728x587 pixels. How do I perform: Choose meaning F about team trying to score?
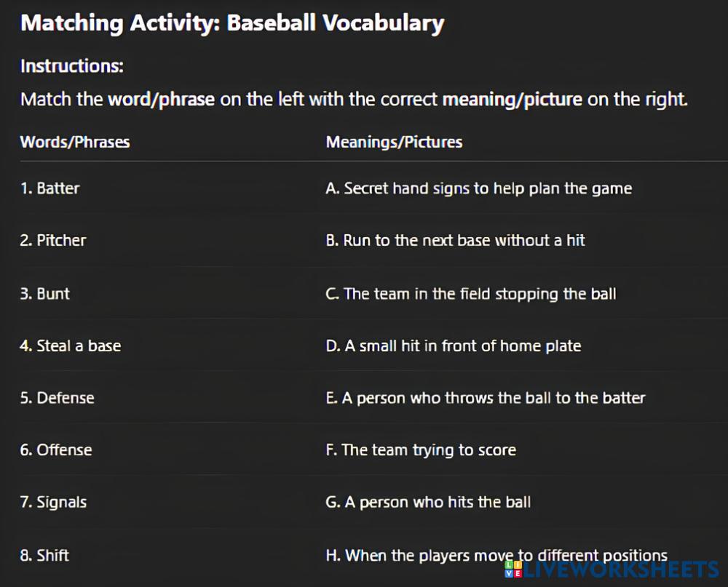(421, 450)
